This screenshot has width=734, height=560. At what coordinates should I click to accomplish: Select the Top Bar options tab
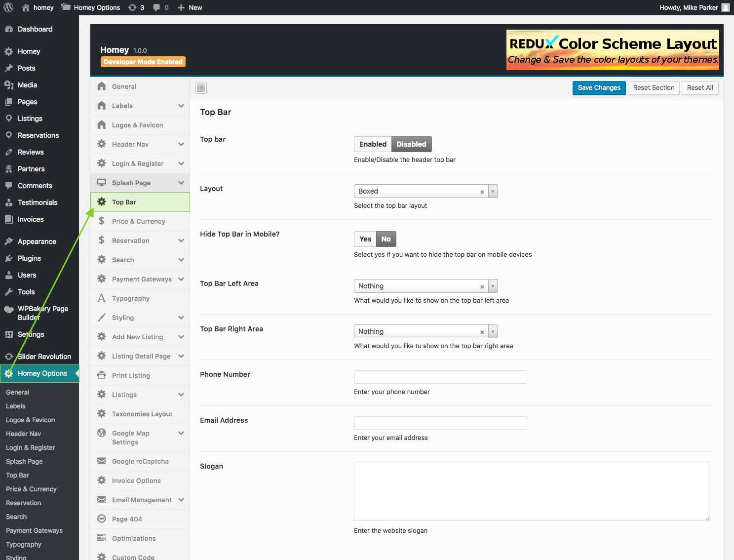[140, 202]
